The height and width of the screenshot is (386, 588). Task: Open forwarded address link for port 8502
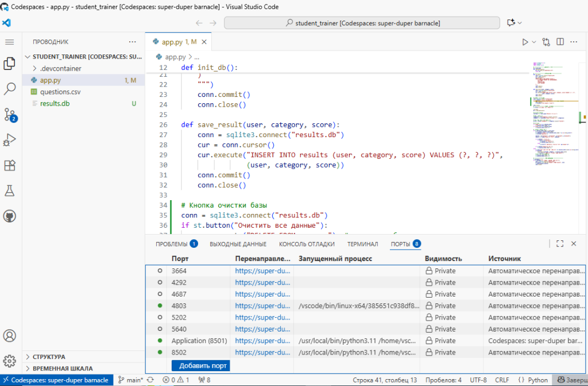262,352
